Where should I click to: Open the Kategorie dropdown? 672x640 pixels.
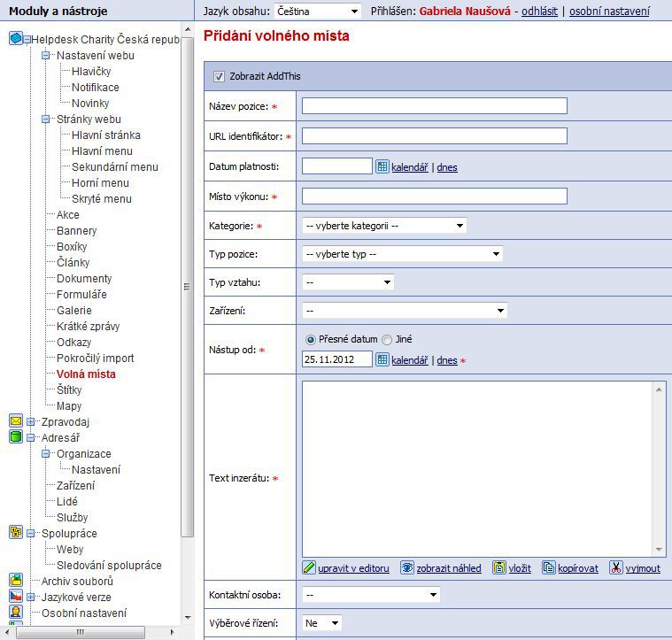click(384, 226)
